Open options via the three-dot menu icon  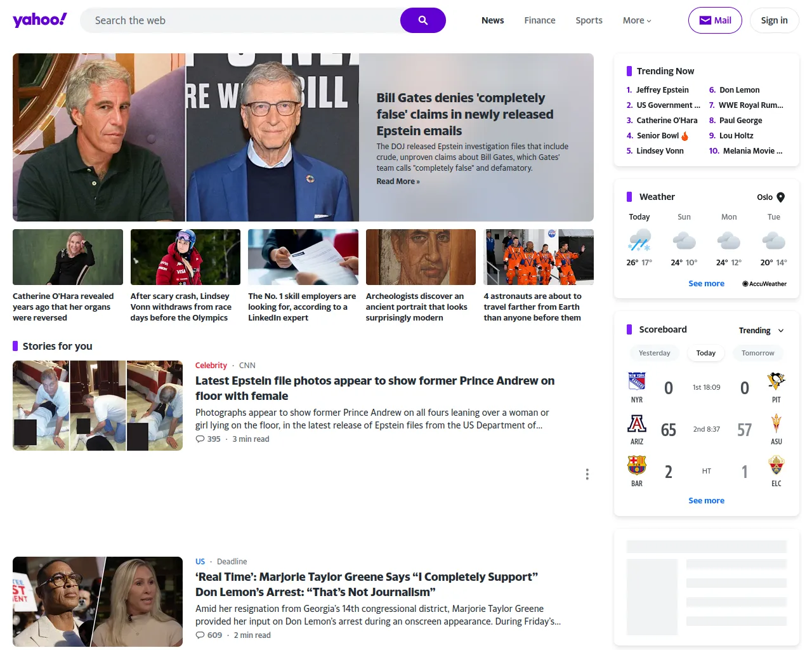pyautogui.click(x=587, y=474)
